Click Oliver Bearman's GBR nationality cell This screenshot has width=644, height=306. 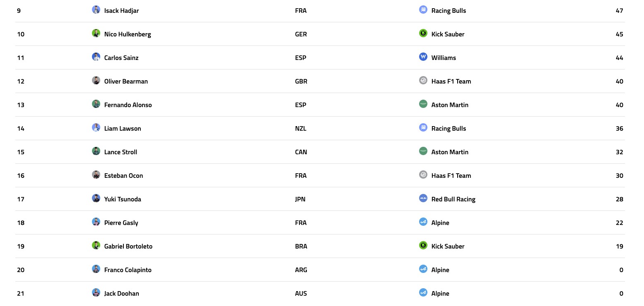tap(301, 81)
